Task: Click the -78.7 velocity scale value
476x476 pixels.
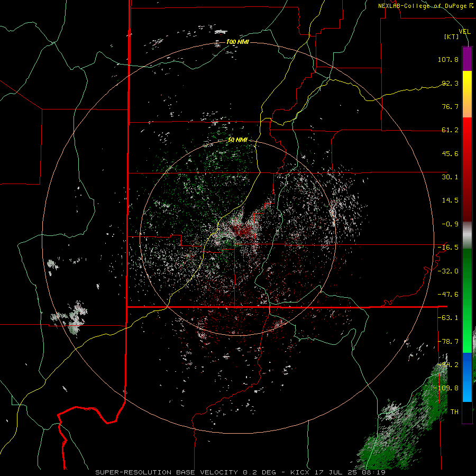Action: [448, 342]
